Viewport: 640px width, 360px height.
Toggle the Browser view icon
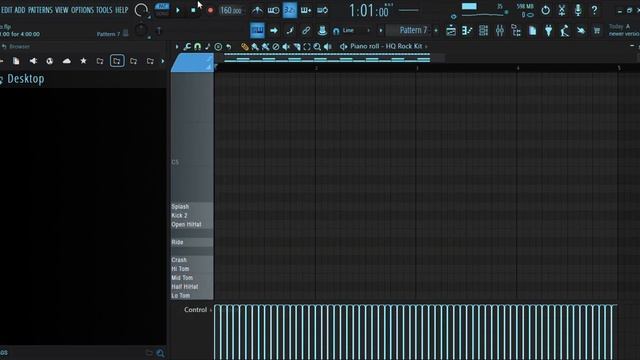point(516,30)
